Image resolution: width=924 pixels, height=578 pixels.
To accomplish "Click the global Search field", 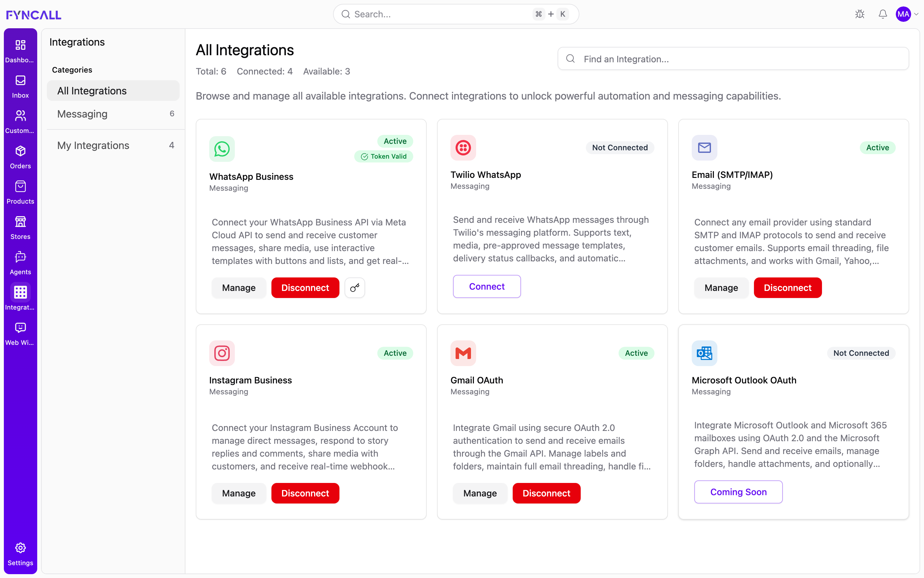I will (x=456, y=14).
